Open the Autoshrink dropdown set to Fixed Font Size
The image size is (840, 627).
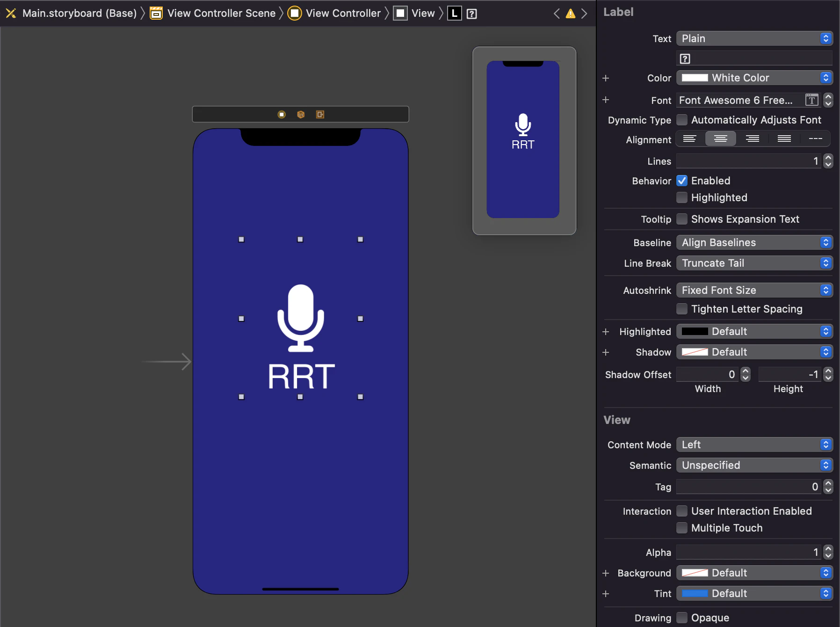click(754, 291)
